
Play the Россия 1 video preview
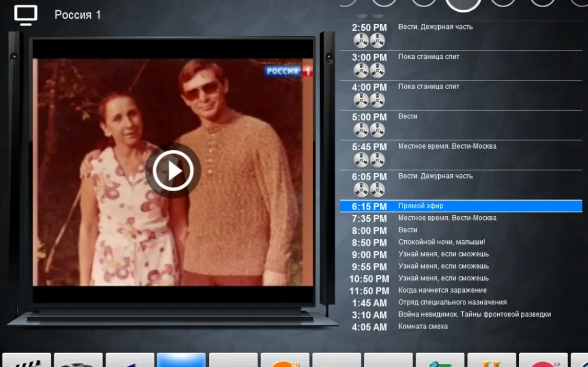click(173, 171)
